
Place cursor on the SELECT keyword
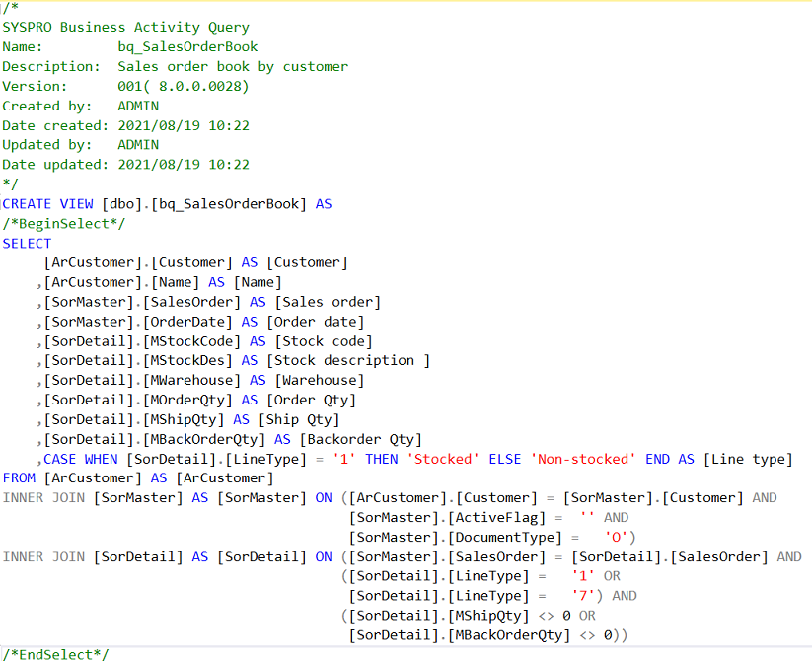point(27,243)
